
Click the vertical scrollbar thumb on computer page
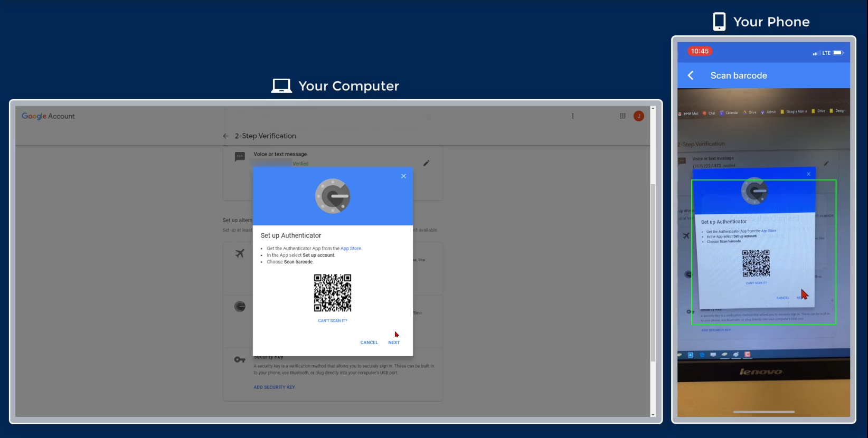[653, 273]
